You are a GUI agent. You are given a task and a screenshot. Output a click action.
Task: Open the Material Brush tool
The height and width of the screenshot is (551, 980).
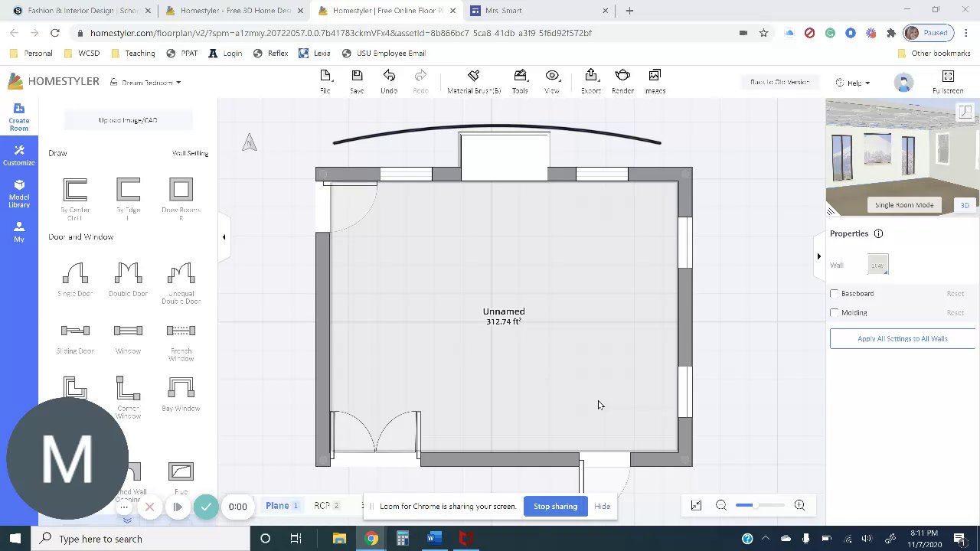474,82
